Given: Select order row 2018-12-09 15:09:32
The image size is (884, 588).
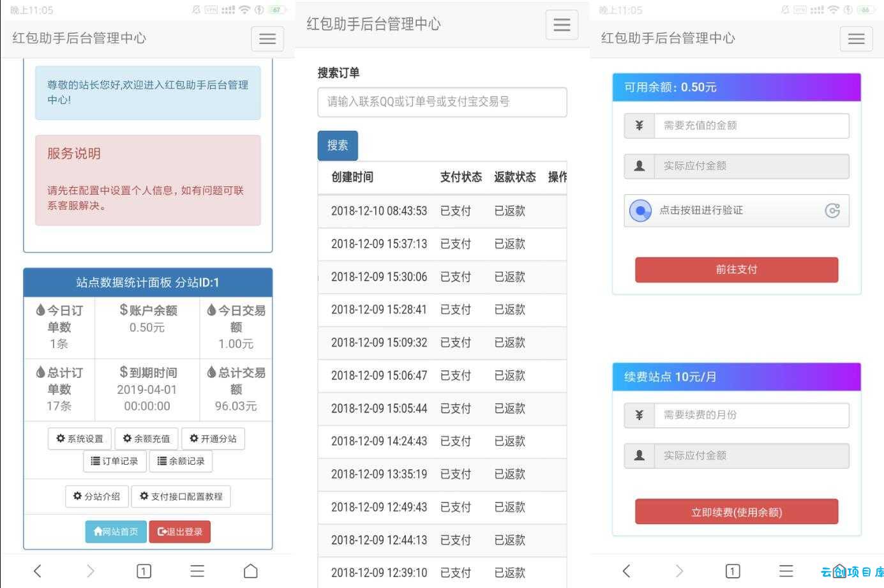Looking at the screenshot, I should (x=442, y=343).
